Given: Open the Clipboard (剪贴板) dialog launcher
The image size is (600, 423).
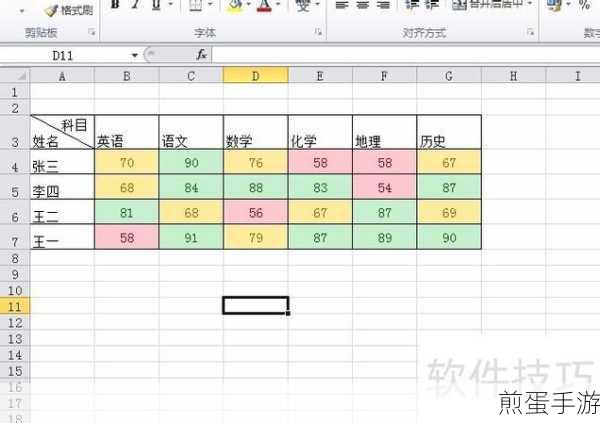Looking at the screenshot, I should 92,33.
